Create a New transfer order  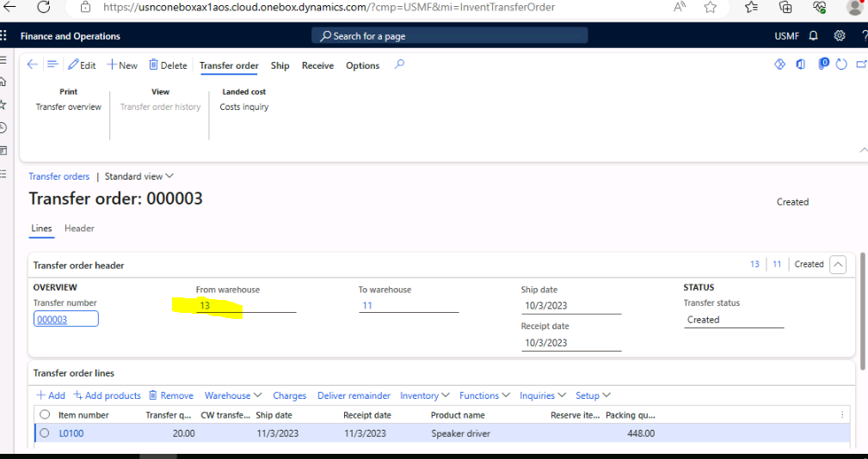coord(122,65)
